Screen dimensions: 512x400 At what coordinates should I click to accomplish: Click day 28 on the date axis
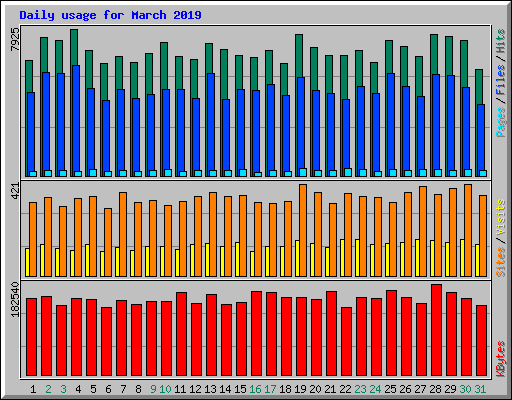pyautogui.click(x=435, y=389)
